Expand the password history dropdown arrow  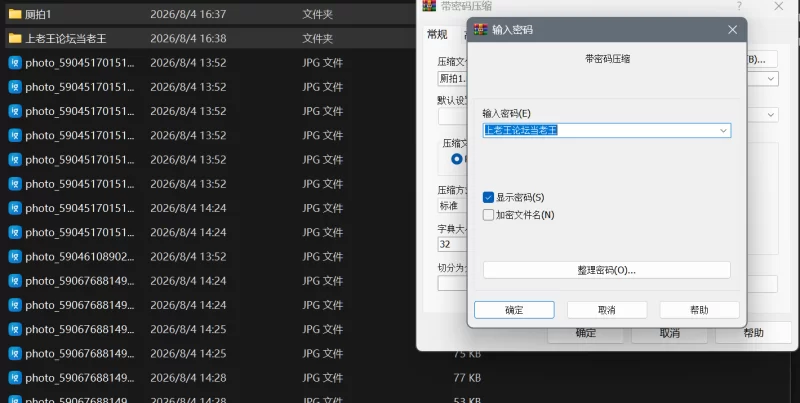pyautogui.click(x=723, y=131)
